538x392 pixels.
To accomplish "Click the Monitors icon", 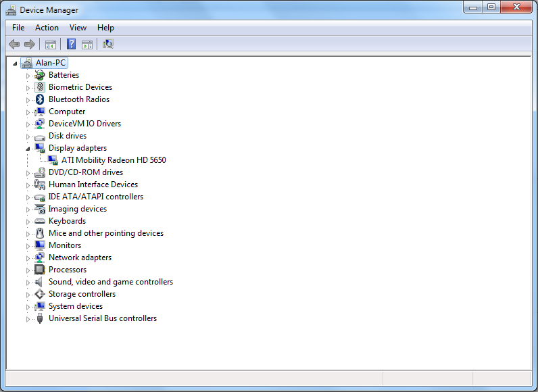I will tap(40, 245).
